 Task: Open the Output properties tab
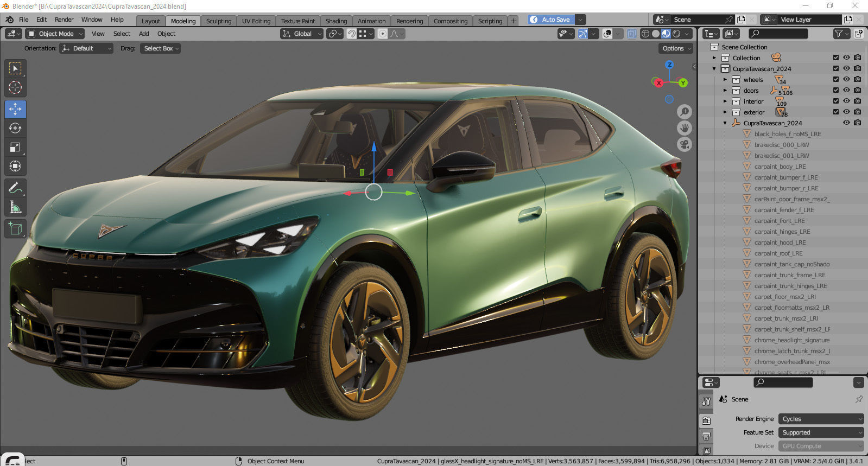pyautogui.click(x=706, y=436)
